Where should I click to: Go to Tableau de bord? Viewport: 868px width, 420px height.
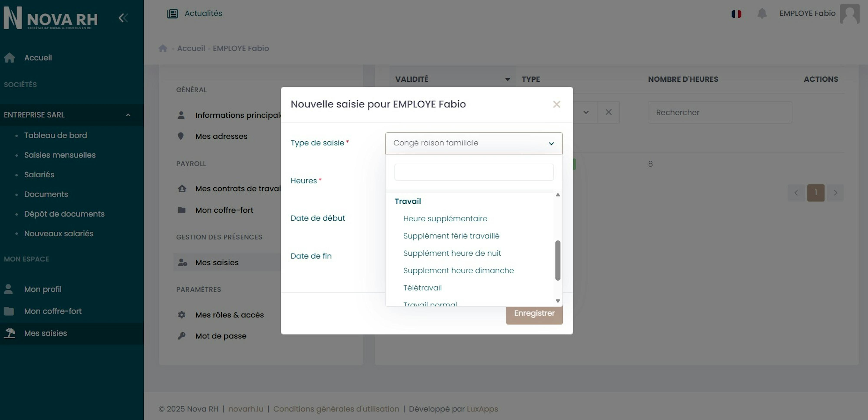pyautogui.click(x=56, y=135)
